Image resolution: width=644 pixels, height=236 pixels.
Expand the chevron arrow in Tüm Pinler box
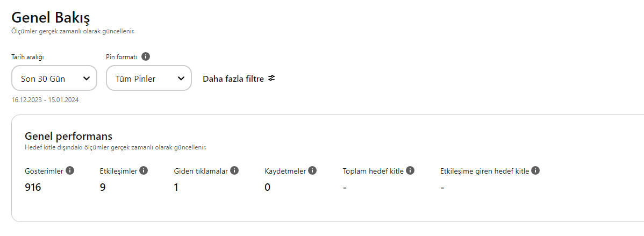[x=181, y=78]
